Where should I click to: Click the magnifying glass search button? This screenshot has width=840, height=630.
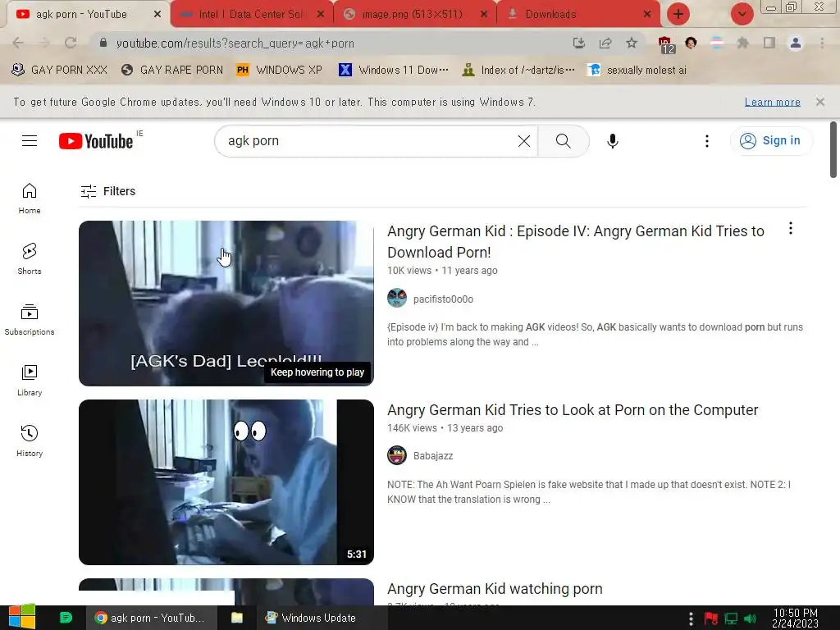coord(563,141)
